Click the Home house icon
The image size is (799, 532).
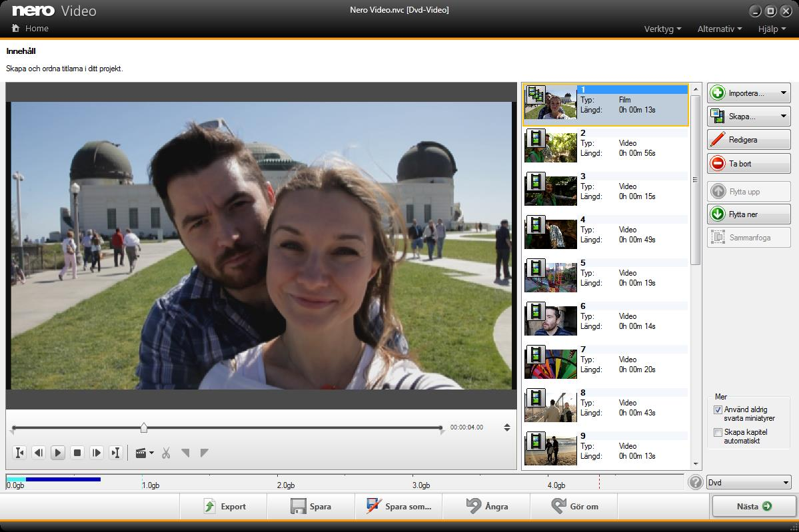[16, 28]
